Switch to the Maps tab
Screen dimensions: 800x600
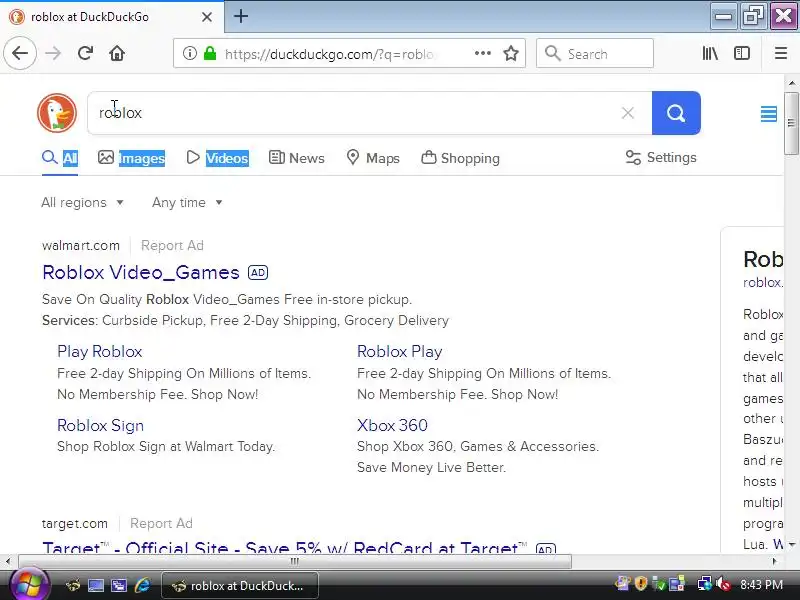(x=372, y=158)
